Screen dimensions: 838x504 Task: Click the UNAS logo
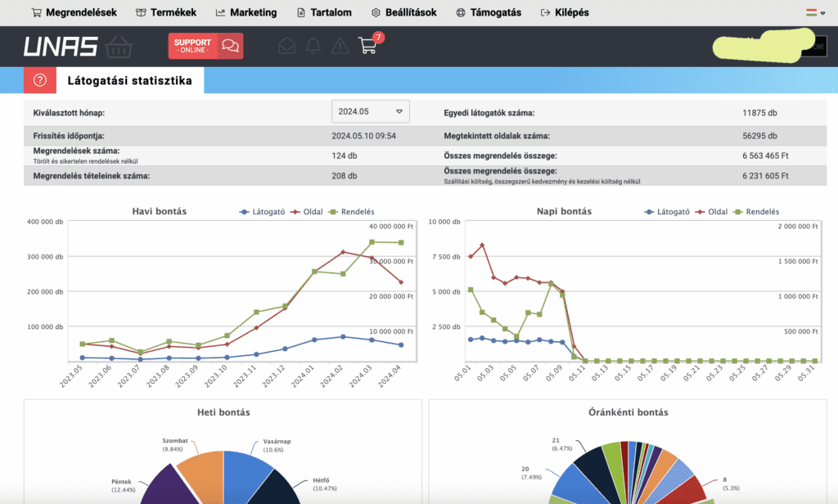pos(61,47)
